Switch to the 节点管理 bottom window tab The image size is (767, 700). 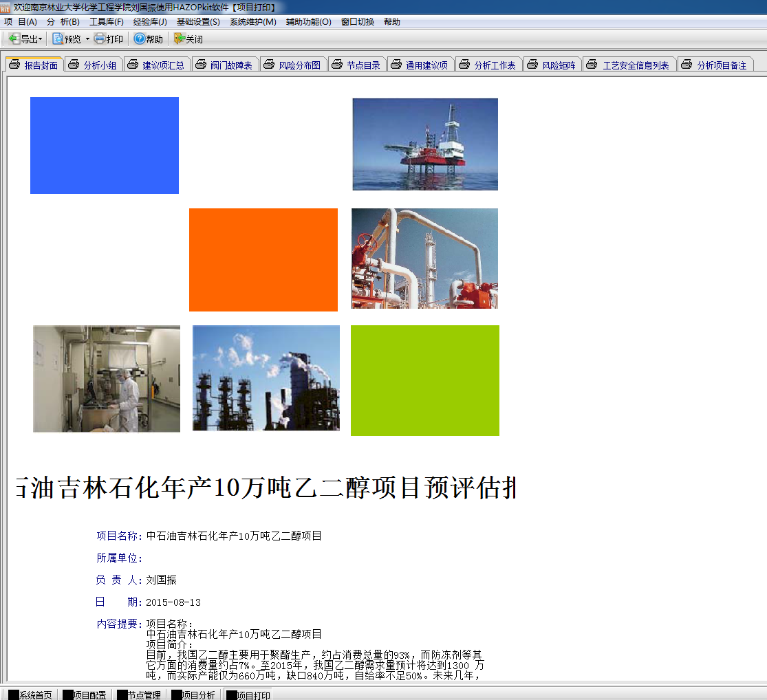[x=140, y=694]
